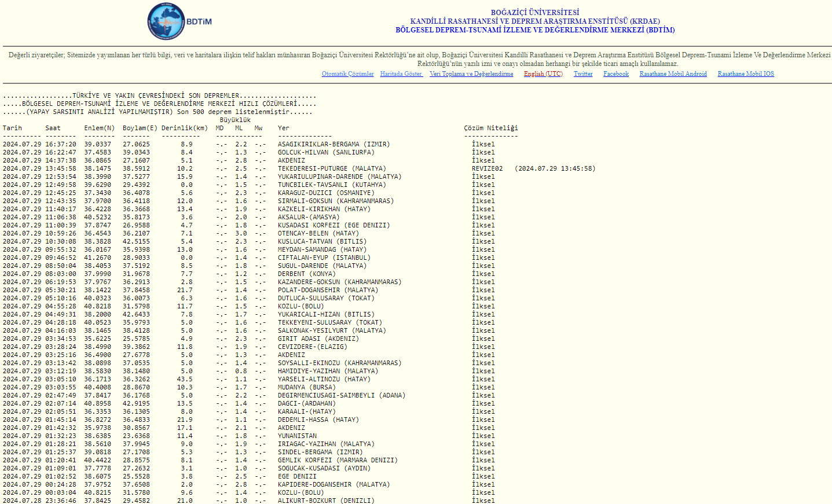This screenshot has height=504, width=832.
Task: Click the Boğaziçi Üniversitesi heading text
Action: pos(535,12)
